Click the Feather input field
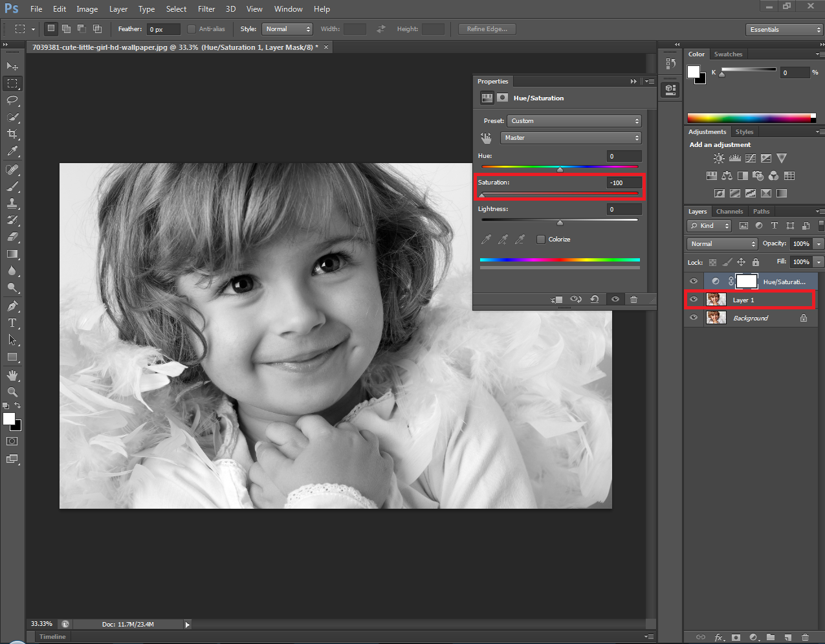This screenshot has height=644, width=825. pos(163,30)
